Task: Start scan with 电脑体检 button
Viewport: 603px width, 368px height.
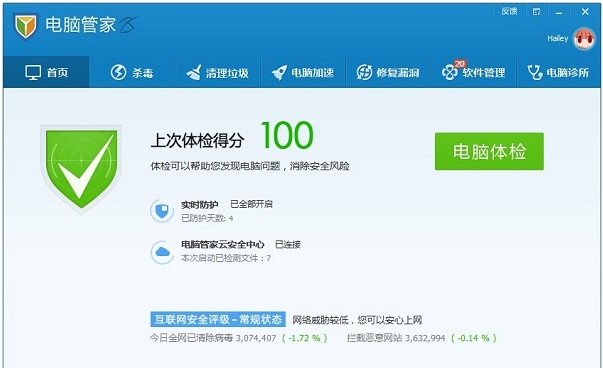Action: click(x=489, y=151)
